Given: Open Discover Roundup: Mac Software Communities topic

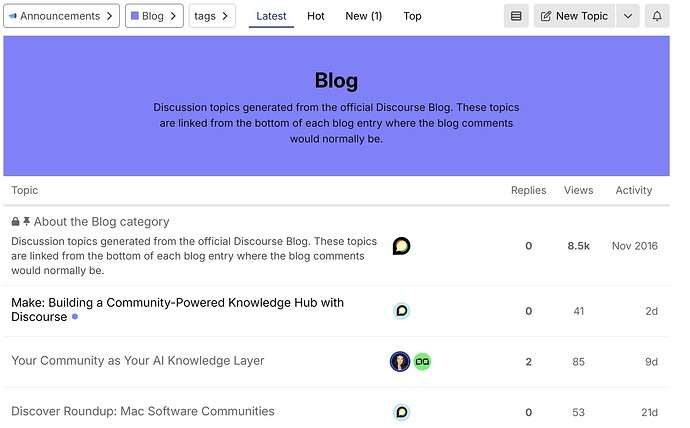Looking at the screenshot, I should coord(143,411).
